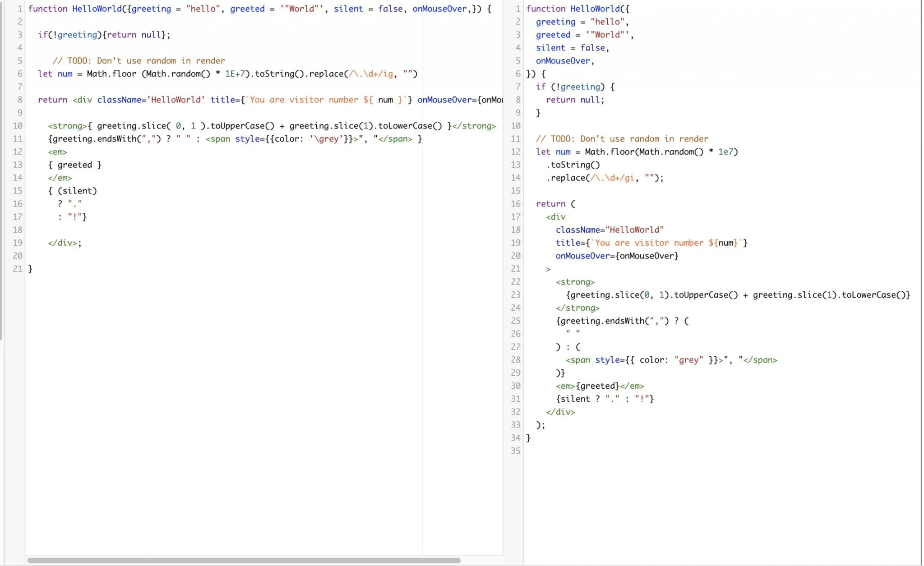Click 'let num = Math.floor(Math.random() * 1e7)' in right editor
The image size is (924, 566).
coord(637,152)
